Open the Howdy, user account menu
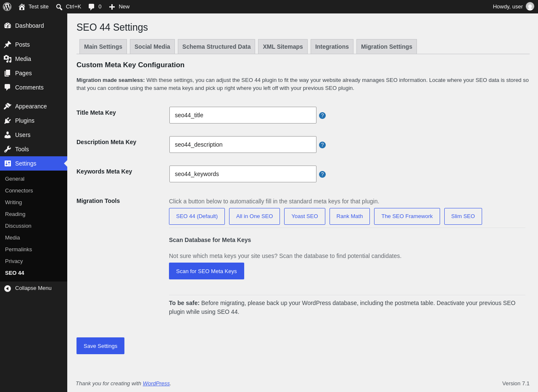This screenshot has width=538, height=392. pyautogui.click(x=513, y=7)
